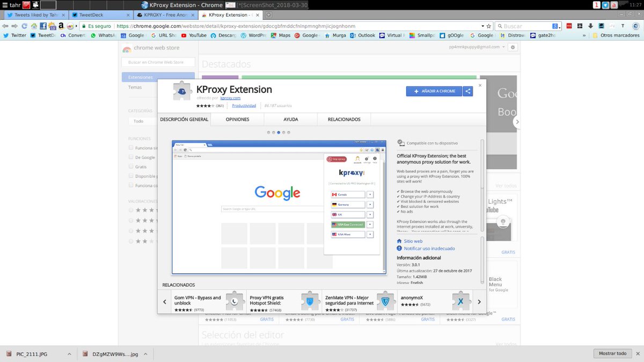Open the Opiniones tab
This screenshot has height=362, width=644.
pos(237,120)
